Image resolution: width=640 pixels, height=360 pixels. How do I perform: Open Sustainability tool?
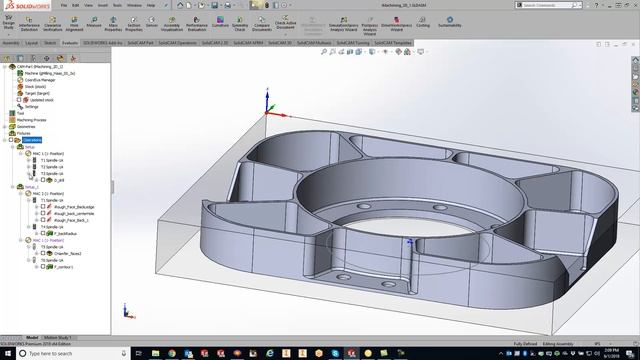pyautogui.click(x=449, y=22)
